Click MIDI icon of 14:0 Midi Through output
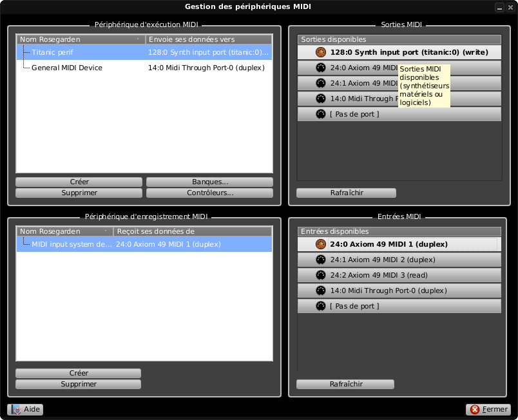 pyautogui.click(x=320, y=99)
